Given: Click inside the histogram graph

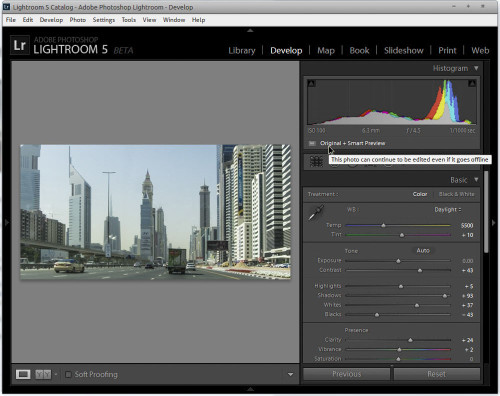Looking at the screenshot, I should point(392,102).
